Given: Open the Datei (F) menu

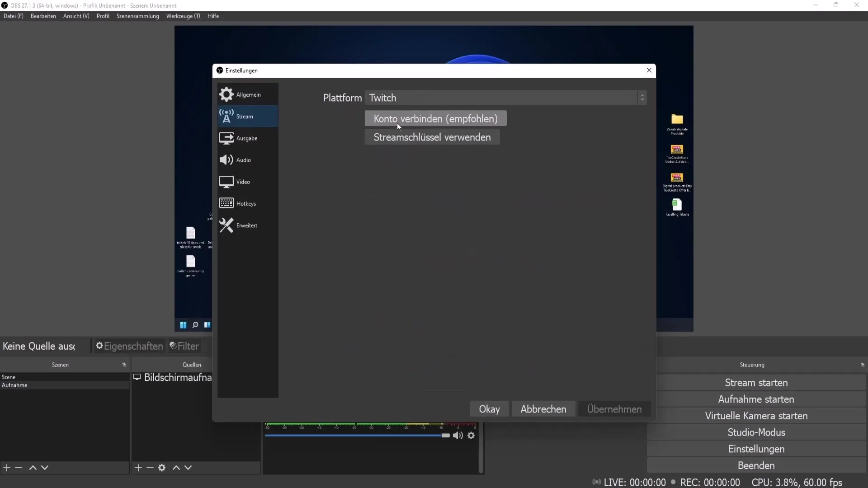Looking at the screenshot, I should (x=14, y=16).
